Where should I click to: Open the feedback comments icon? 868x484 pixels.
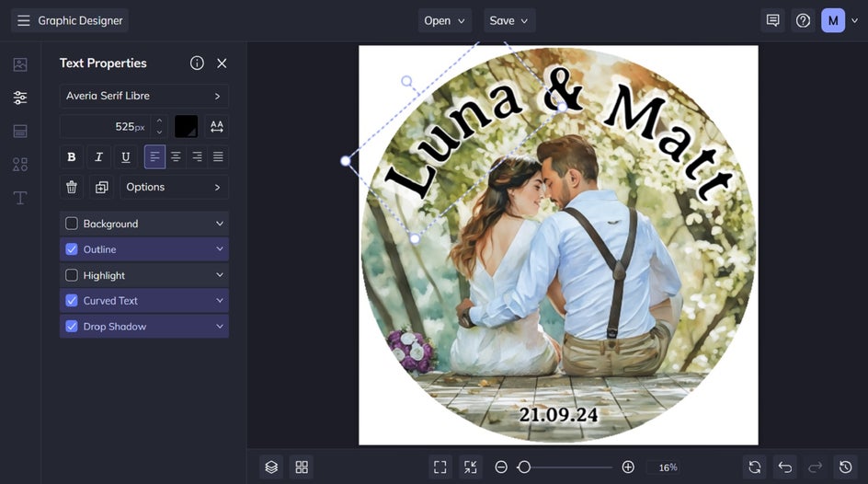tap(772, 20)
